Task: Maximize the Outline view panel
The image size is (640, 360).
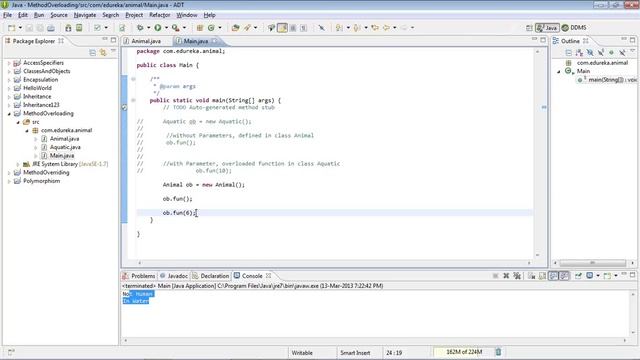Action: pyautogui.click(x=633, y=40)
